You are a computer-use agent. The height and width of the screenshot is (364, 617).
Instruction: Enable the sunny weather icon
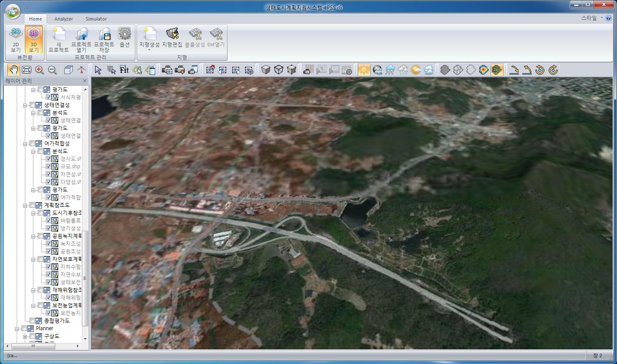[x=364, y=70]
